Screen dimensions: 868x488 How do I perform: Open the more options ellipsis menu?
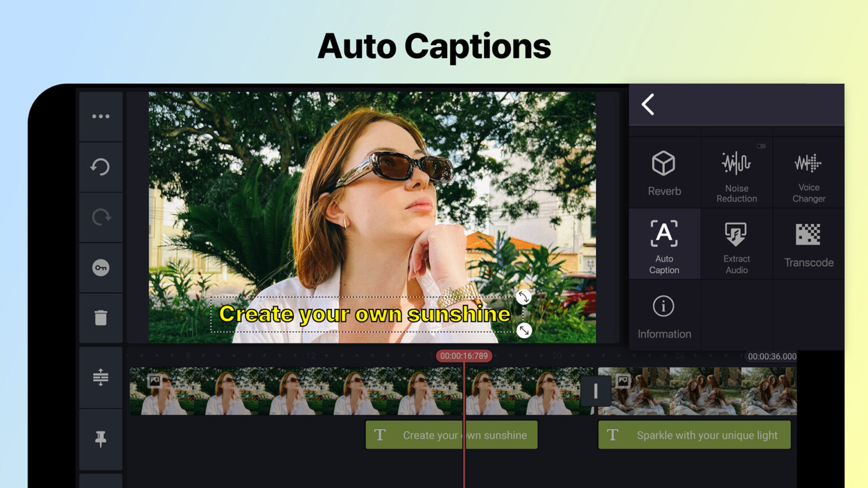(101, 116)
